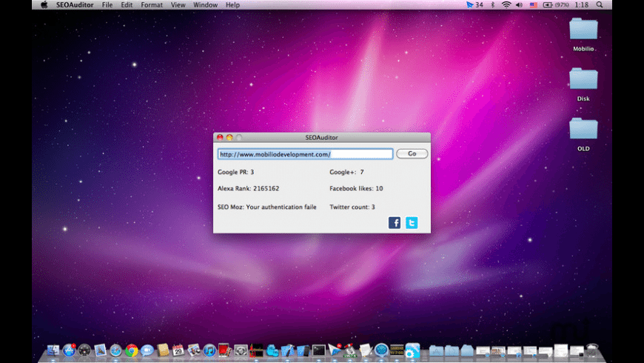Viewport: 644px width, 363px height.
Task: Open the Help menu
Action: (x=232, y=5)
